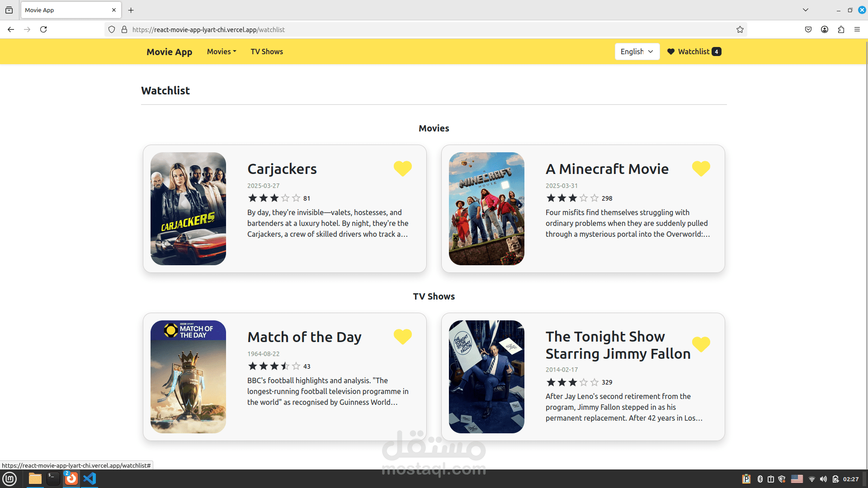Open the Watchlist nav link

click(693, 52)
